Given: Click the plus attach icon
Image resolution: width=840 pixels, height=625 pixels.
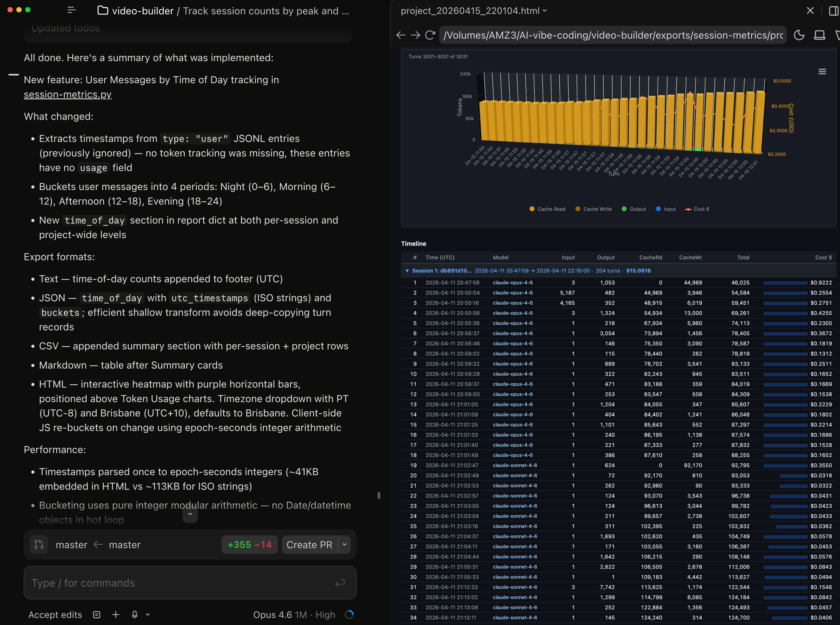Looking at the screenshot, I should (x=116, y=614).
